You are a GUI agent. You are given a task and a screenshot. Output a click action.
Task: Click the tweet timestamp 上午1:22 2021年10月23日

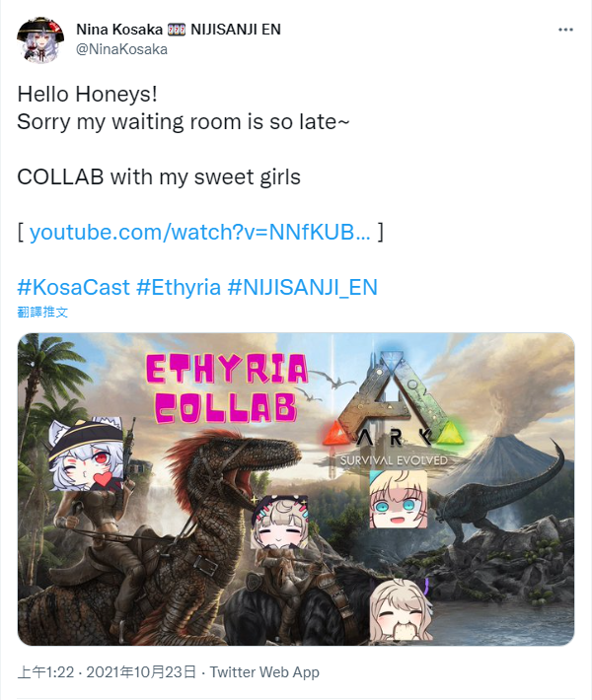[x=107, y=671]
